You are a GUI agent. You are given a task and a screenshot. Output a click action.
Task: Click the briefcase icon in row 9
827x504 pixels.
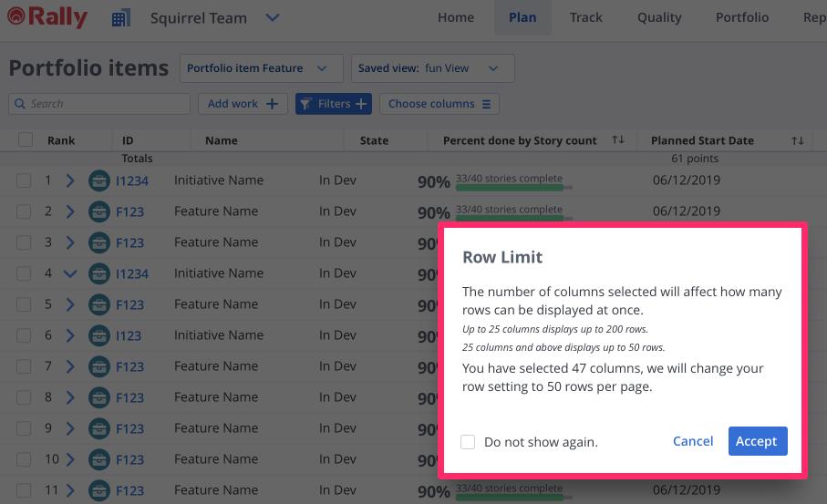click(99, 428)
